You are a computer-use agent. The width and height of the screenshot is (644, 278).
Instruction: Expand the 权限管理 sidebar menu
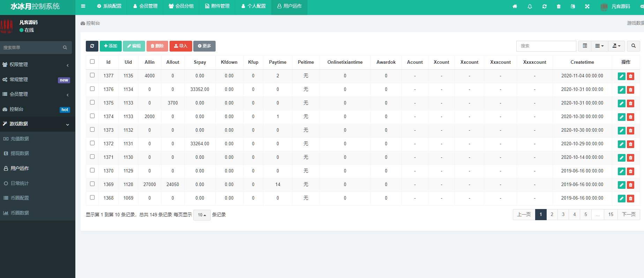pos(37,64)
